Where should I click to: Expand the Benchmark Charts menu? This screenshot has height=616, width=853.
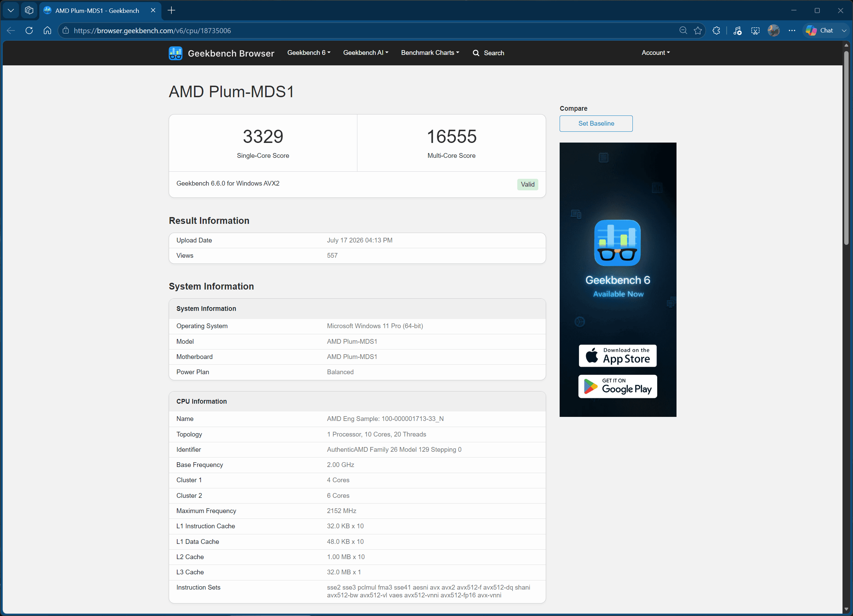point(430,52)
